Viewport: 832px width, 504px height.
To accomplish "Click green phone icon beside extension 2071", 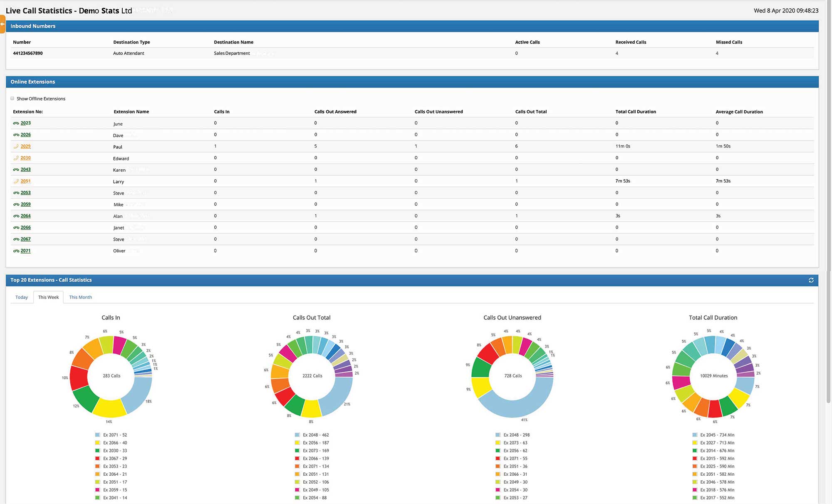I will point(16,251).
